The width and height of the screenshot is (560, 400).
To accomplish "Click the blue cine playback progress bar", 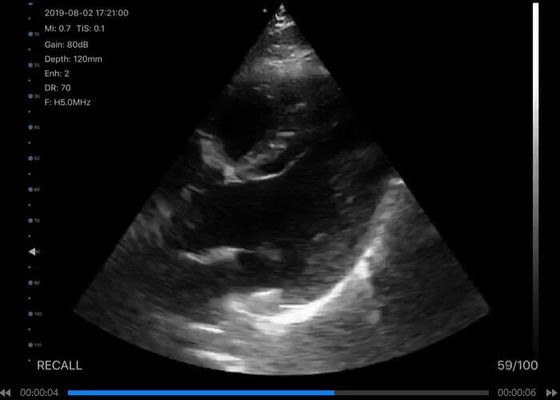I will pyautogui.click(x=201, y=393).
